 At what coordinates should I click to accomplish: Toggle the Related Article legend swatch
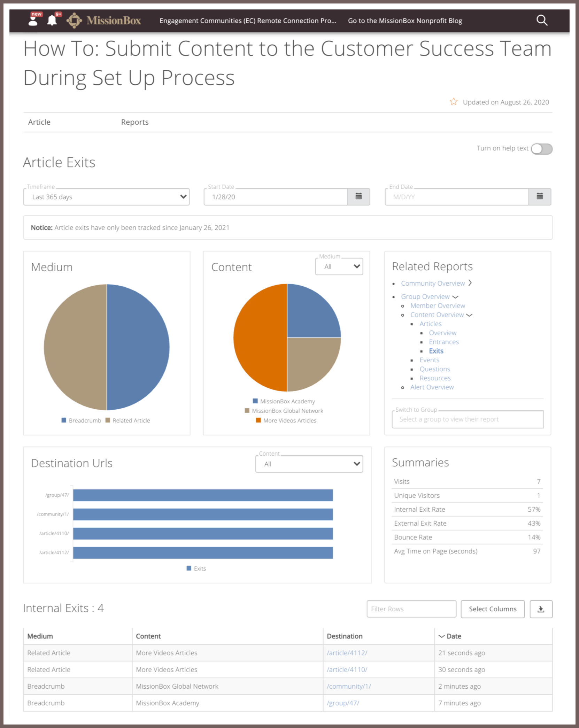click(108, 420)
